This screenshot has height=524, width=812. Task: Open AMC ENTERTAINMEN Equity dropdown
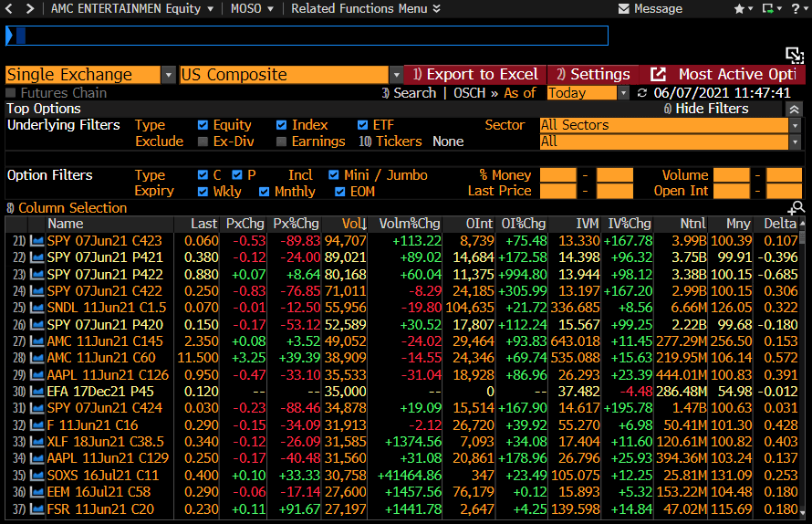pos(132,8)
